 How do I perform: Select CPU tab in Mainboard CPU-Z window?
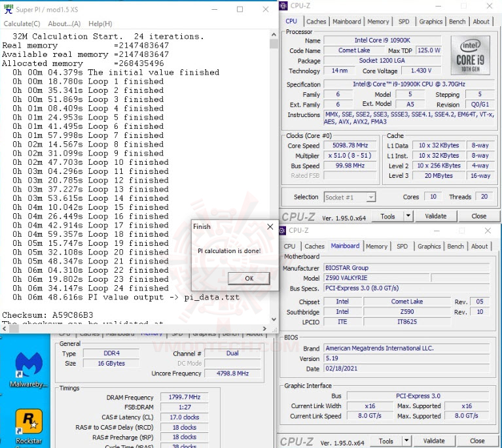click(x=289, y=247)
